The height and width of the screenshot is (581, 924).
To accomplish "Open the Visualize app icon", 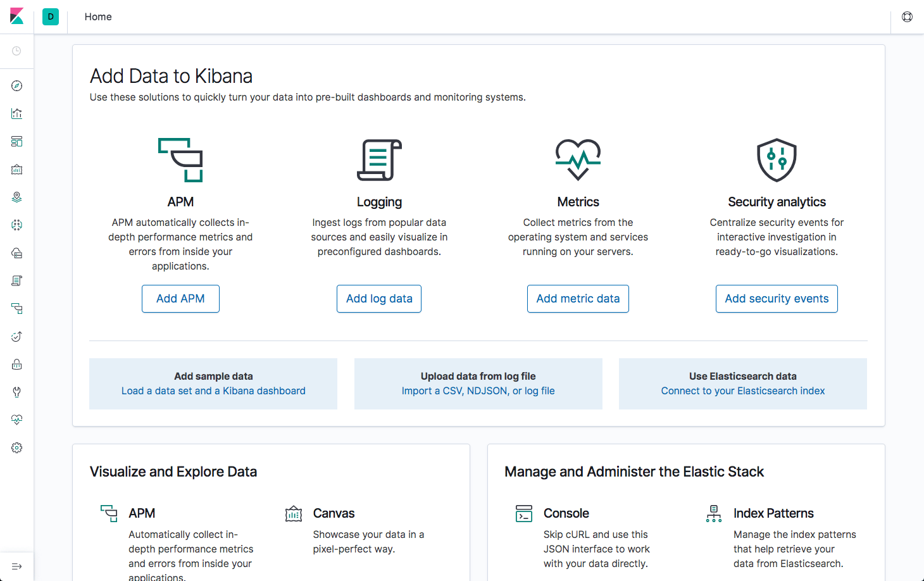I will (16, 113).
